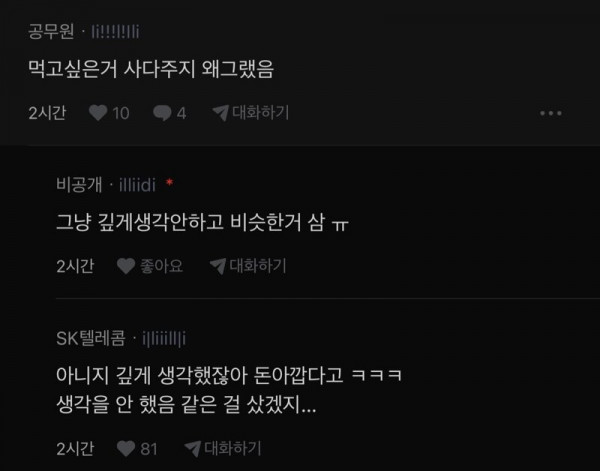
Task: Toggle heart 좋아요 on 비공개 reply
Action: [126, 266]
